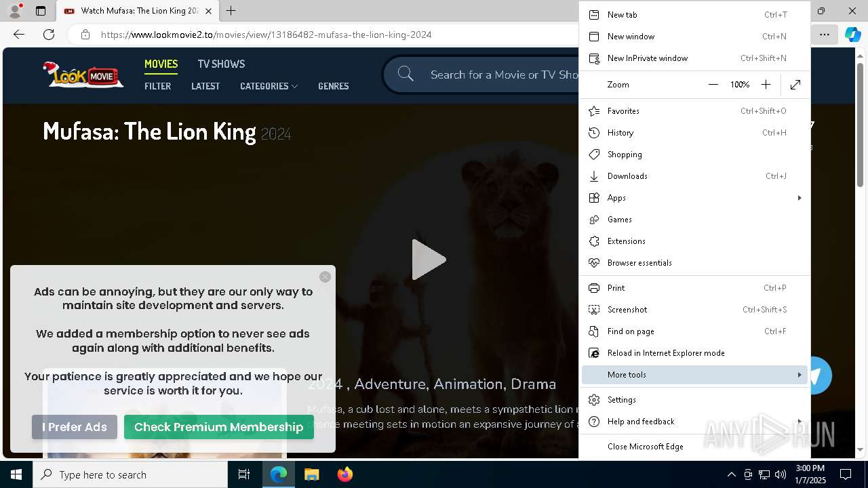The height and width of the screenshot is (488, 868).
Task: Click the LookMovie logo
Action: tap(83, 75)
